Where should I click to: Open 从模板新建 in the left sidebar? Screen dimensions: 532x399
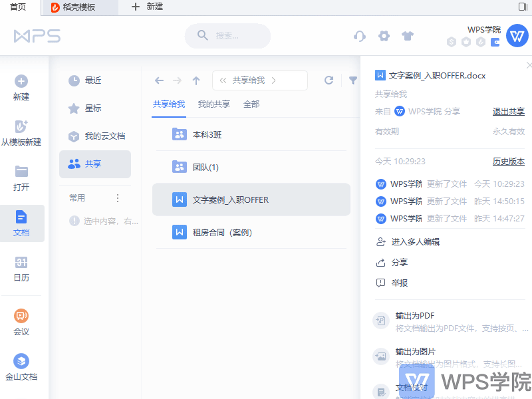(21, 133)
